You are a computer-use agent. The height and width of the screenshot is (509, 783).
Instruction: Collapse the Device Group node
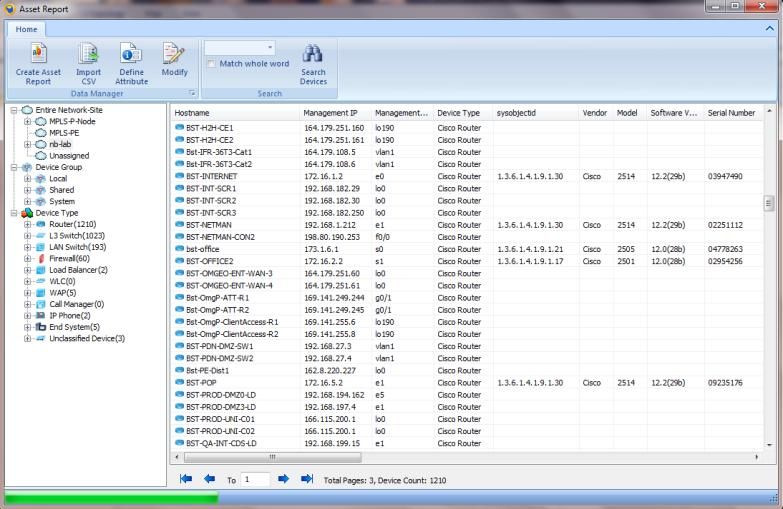(14, 167)
